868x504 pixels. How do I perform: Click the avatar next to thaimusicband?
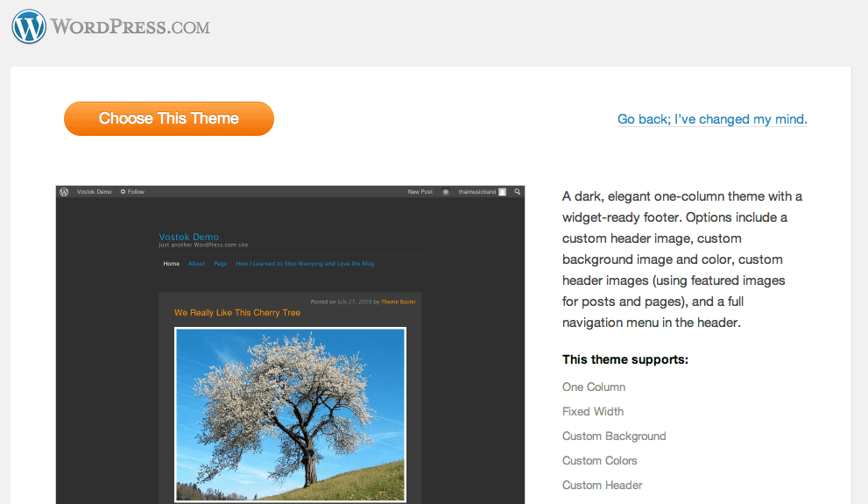502,192
